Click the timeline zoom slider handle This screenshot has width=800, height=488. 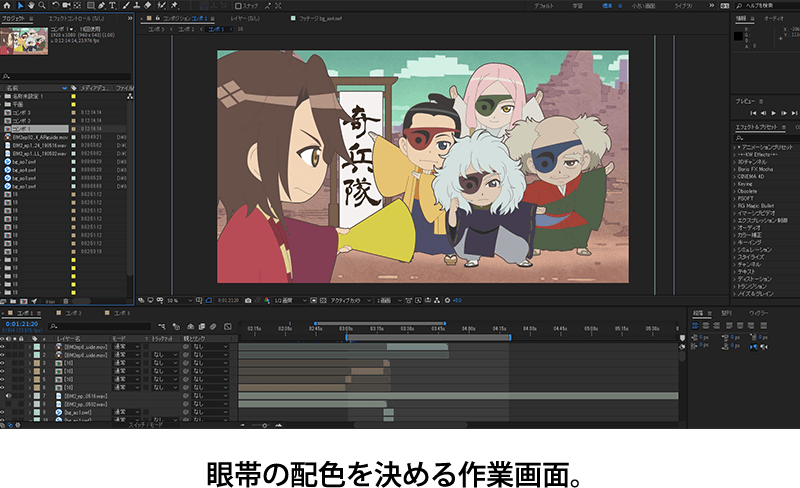pos(264,425)
